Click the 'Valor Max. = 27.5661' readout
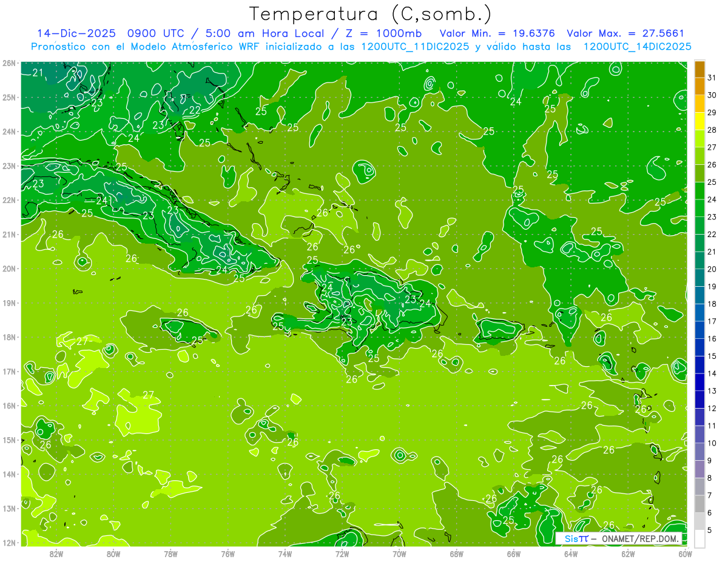 [625, 33]
